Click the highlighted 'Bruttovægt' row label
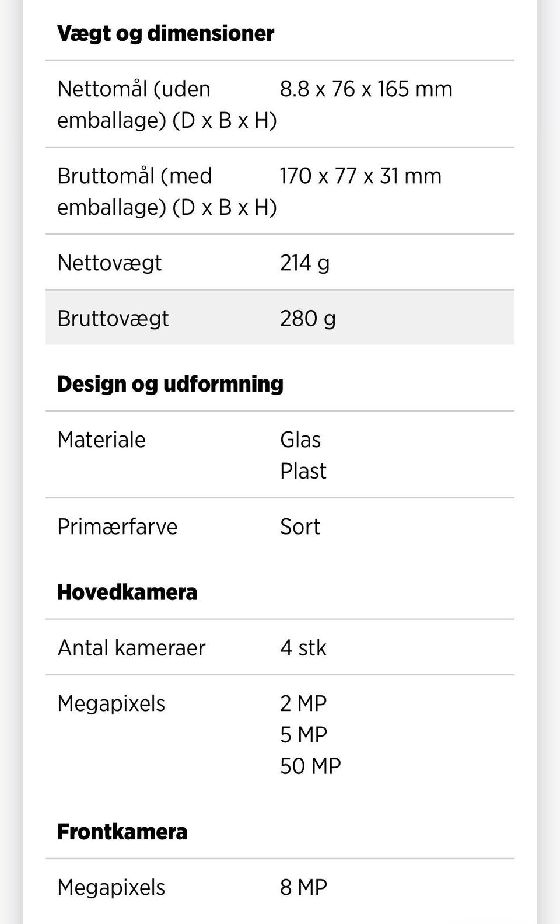This screenshot has width=560, height=924. point(113,319)
